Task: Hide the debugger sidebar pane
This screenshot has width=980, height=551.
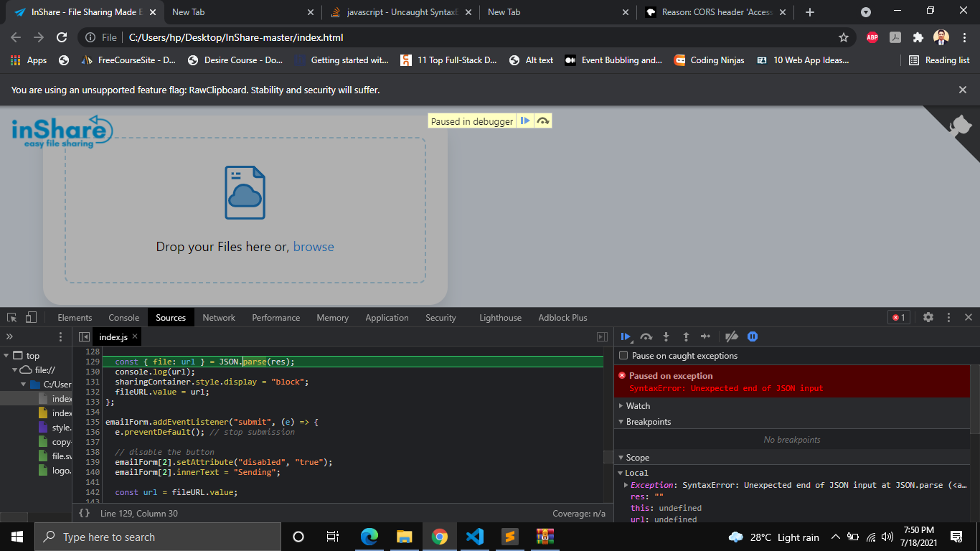Action: click(602, 336)
